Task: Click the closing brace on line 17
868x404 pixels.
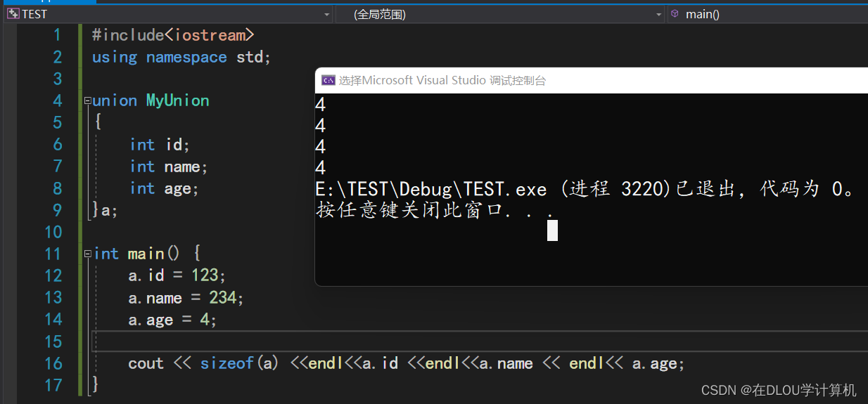Action: click(x=96, y=385)
